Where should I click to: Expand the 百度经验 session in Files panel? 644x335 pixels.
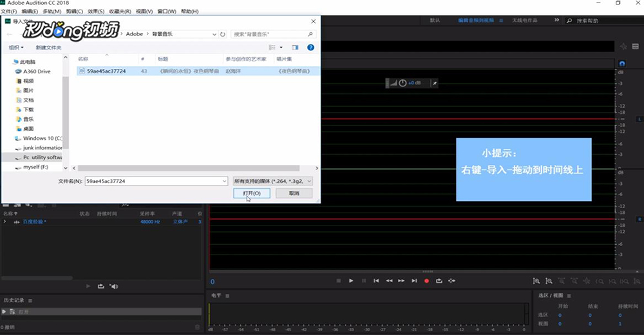tap(5, 222)
